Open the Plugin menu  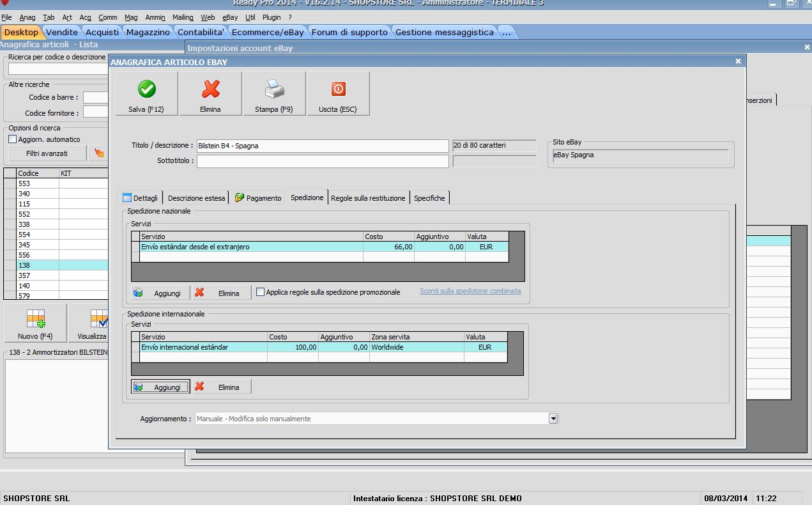(x=272, y=17)
